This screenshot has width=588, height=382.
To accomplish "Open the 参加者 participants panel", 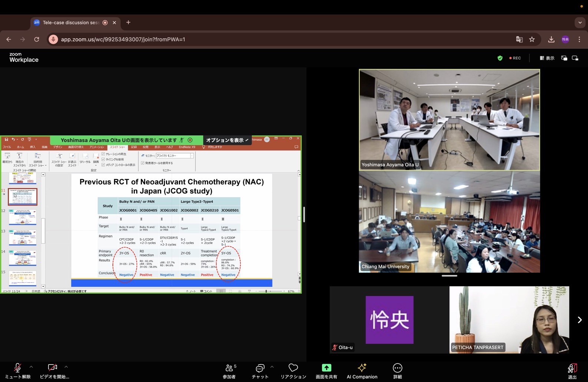I will 229,371.
